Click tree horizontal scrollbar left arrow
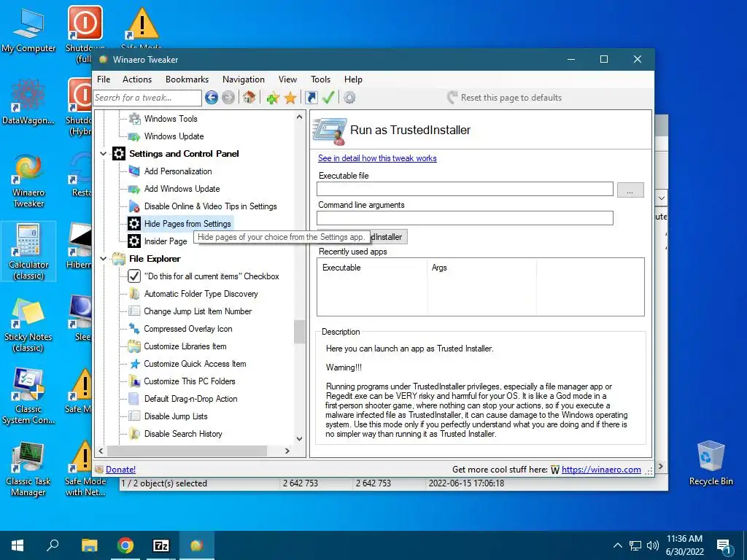This screenshot has width=747, height=560. 101,451
